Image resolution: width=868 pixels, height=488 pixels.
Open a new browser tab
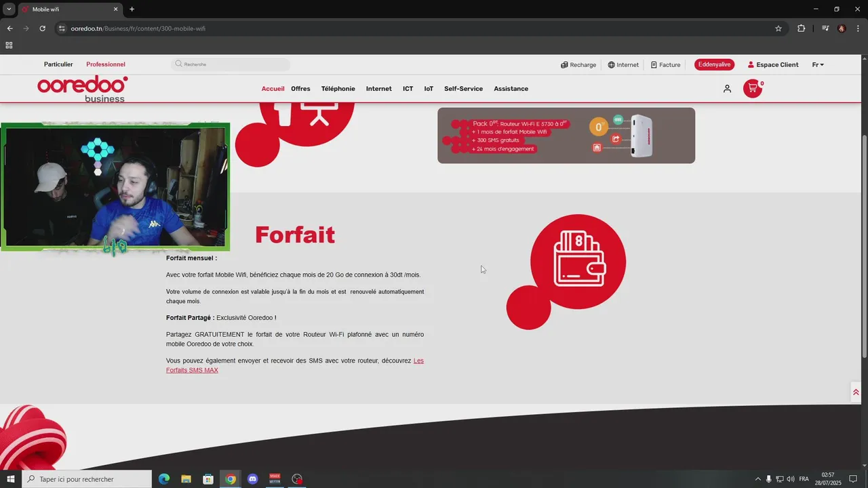coord(132,9)
